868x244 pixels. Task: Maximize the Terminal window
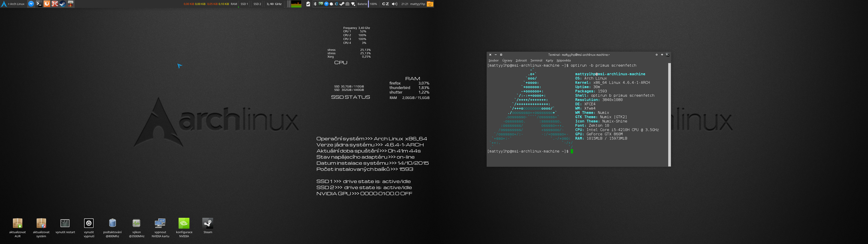pyautogui.click(x=501, y=55)
